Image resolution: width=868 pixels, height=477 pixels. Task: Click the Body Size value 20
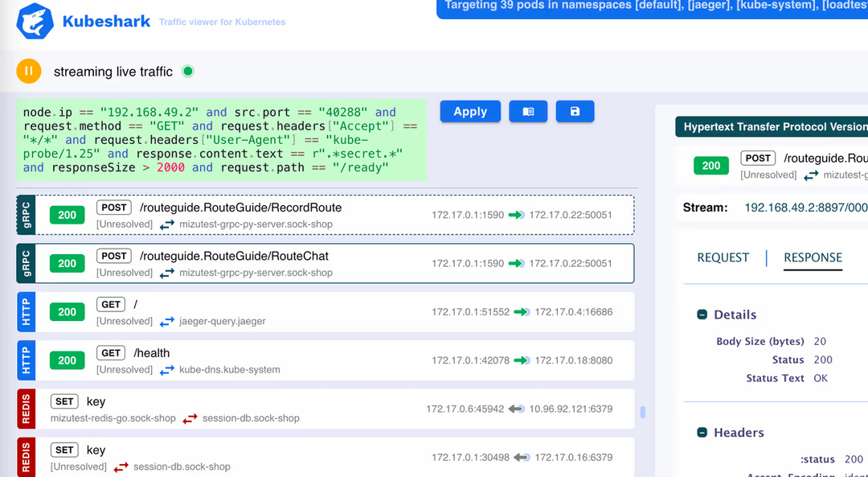click(820, 342)
